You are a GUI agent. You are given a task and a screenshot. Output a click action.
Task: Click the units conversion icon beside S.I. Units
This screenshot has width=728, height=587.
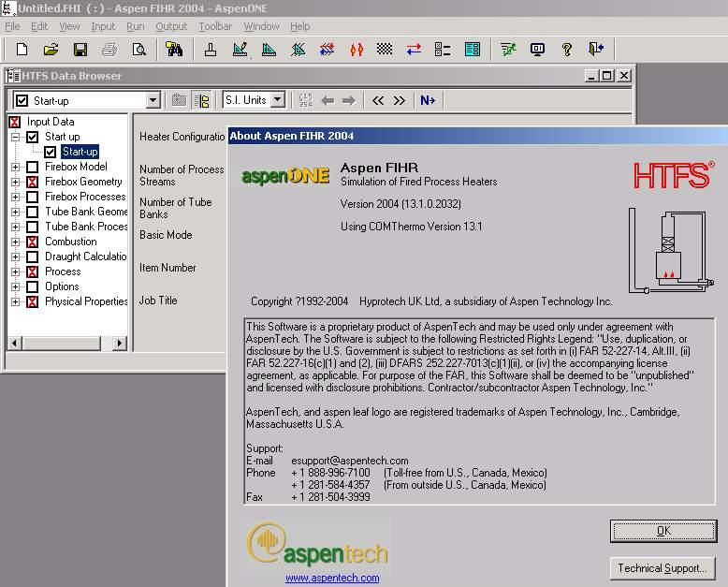[306, 100]
